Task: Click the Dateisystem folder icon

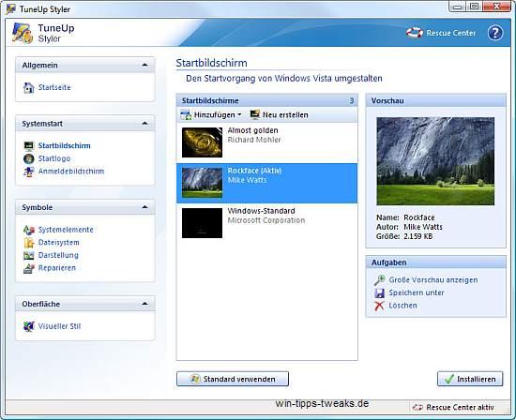Action: click(x=29, y=243)
